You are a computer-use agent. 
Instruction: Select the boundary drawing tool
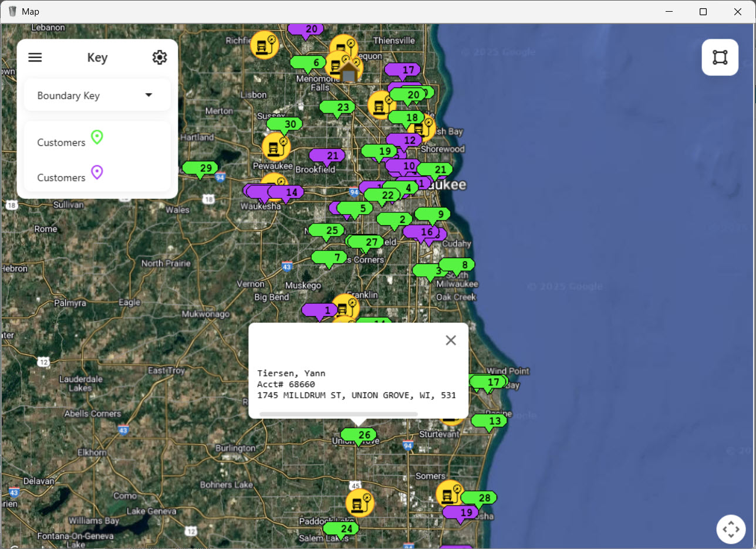click(x=720, y=57)
